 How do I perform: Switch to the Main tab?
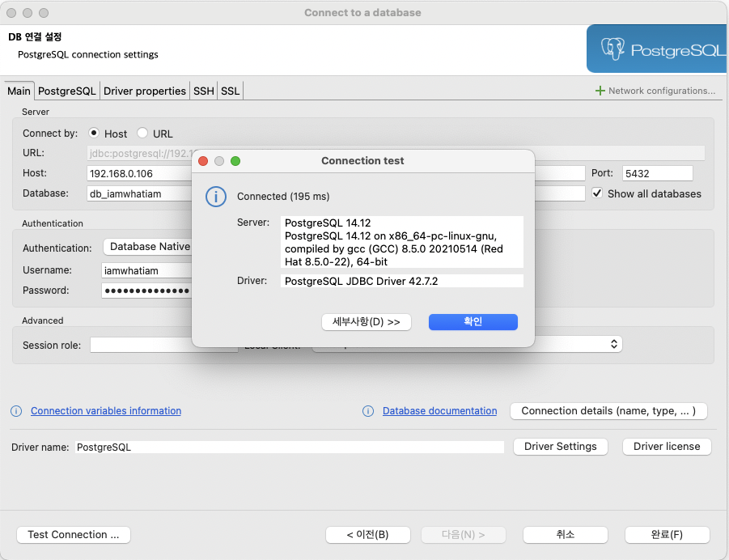click(19, 91)
